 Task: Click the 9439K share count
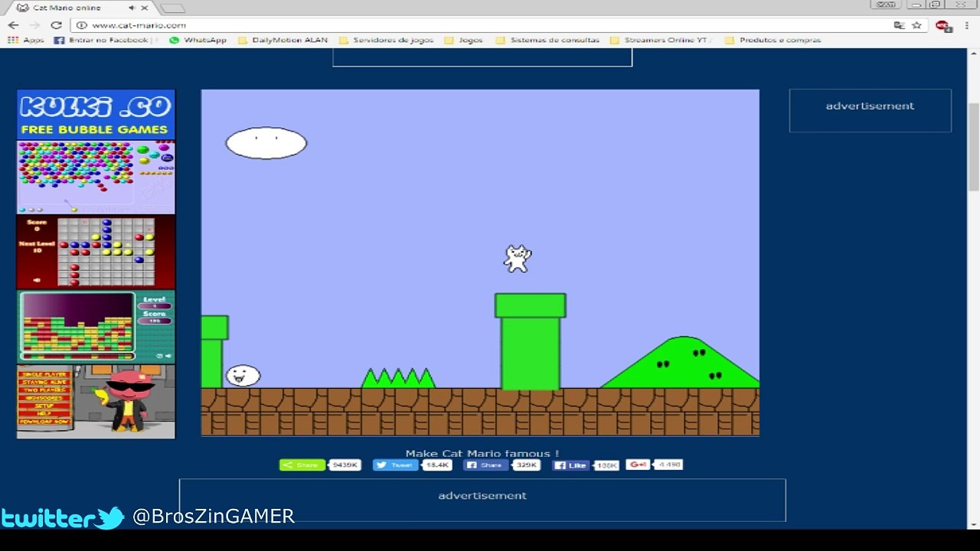click(x=345, y=465)
